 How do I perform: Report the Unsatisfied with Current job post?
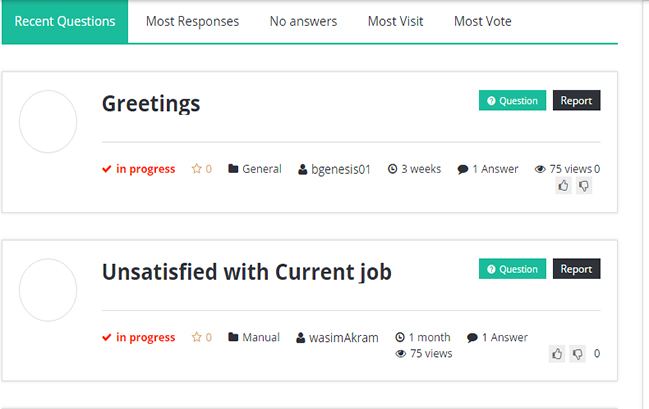tap(576, 269)
